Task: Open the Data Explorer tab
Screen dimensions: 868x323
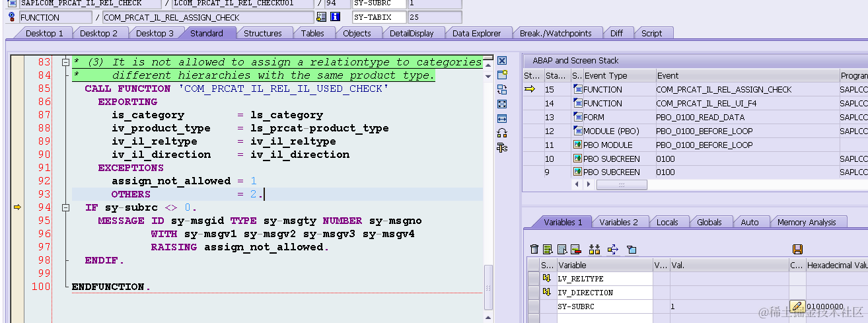Action: (x=476, y=33)
